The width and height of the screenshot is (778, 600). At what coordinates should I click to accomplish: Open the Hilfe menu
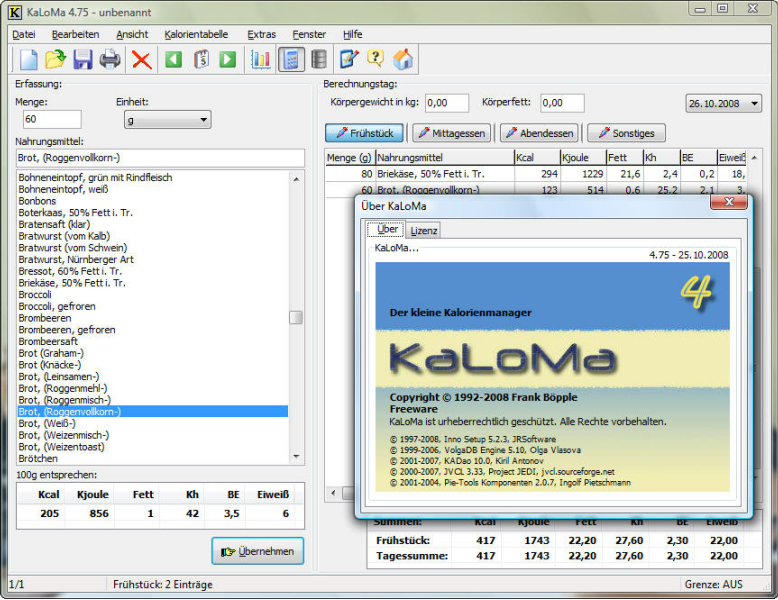click(352, 34)
